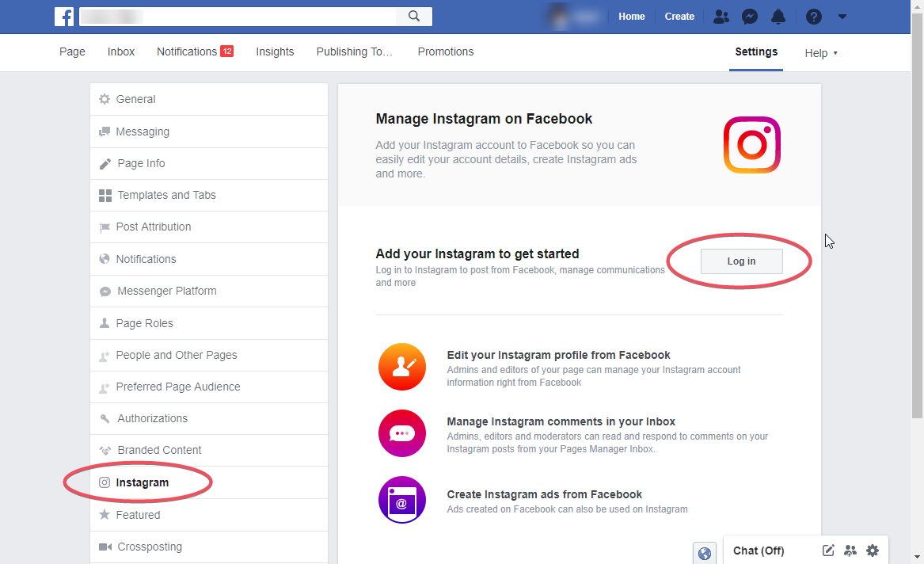This screenshot has height=564, width=924.
Task: Select Instagram in the settings sidebar
Action: pyautogui.click(x=209, y=482)
